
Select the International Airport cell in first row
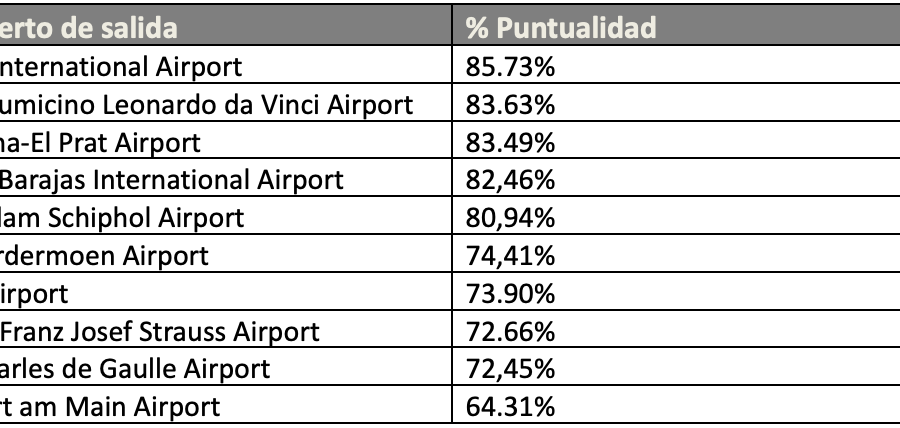(226, 64)
